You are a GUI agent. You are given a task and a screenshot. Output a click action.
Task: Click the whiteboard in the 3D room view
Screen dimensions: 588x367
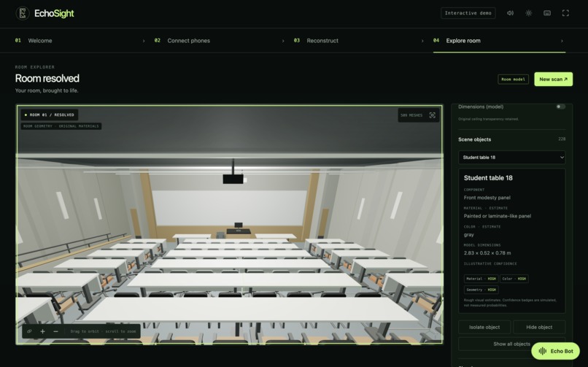(x=229, y=207)
